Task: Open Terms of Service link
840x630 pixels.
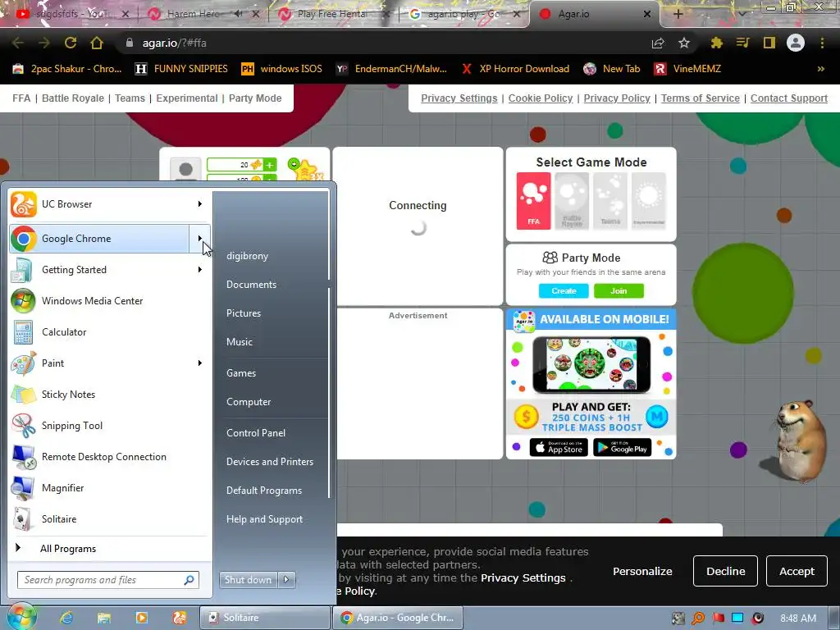Action: click(701, 98)
